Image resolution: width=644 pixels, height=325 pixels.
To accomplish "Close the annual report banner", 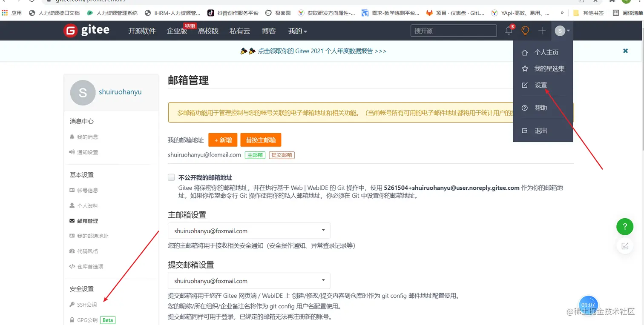I will click(x=625, y=51).
